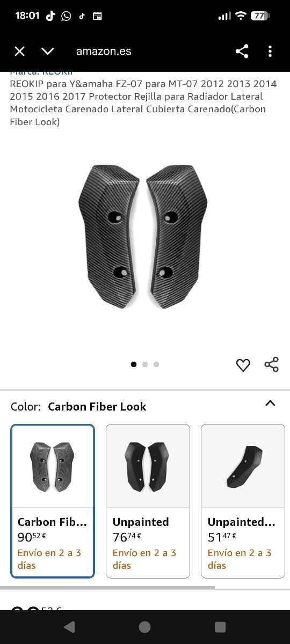Add the product to wishlist with the heart icon
This screenshot has height=644, width=290.
click(x=243, y=365)
